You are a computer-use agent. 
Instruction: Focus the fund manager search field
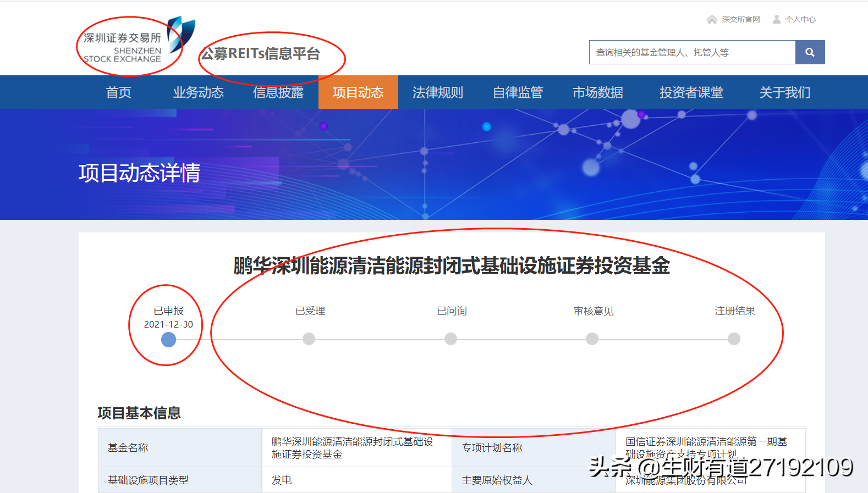pos(692,52)
